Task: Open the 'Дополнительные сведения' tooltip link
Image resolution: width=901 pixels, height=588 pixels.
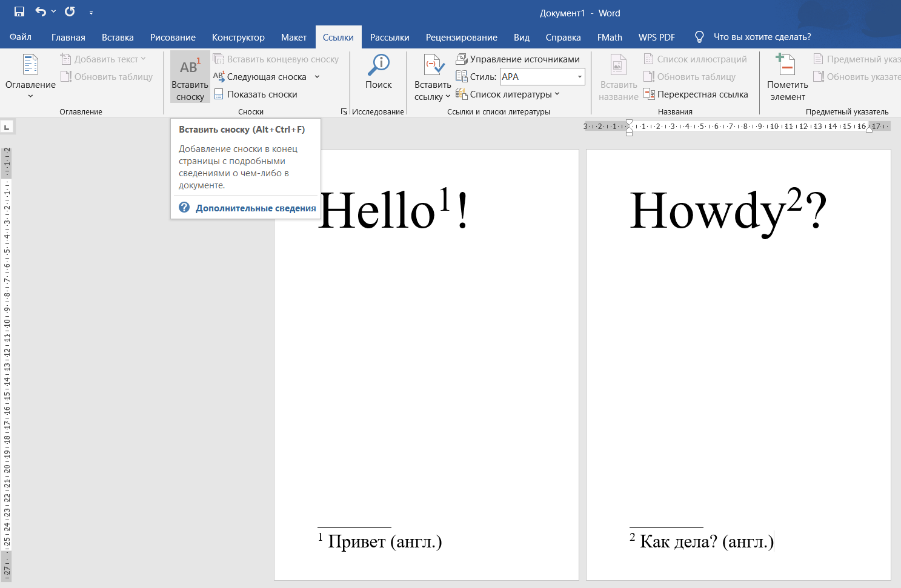Action: [256, 208]
